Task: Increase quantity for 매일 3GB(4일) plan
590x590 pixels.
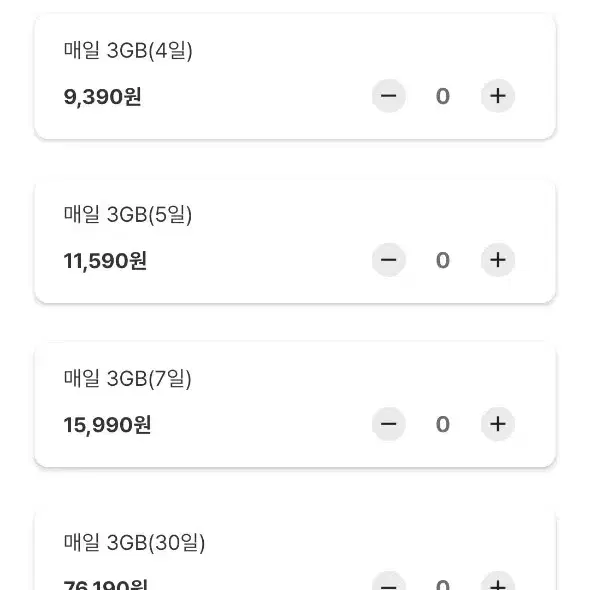Action: tap(497, 96)
